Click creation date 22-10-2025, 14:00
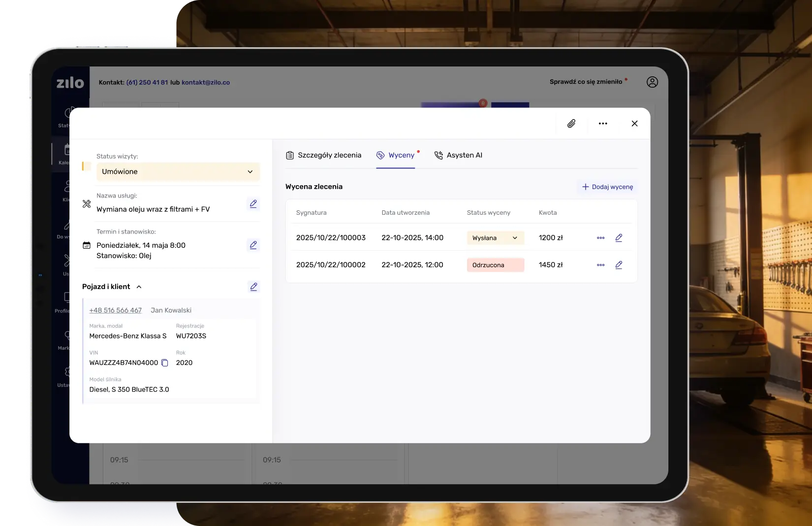812x526 pixels. pyautogui.click(x=412, y=238)
